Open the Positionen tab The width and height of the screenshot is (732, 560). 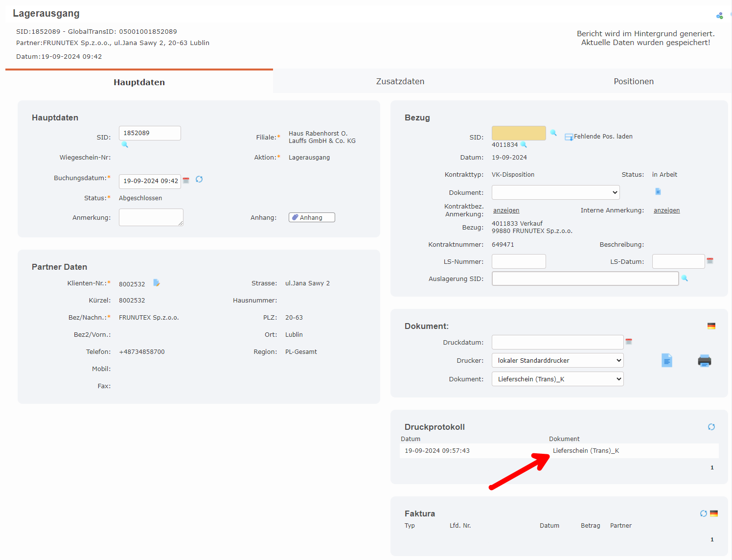click(x=633, y=81)
